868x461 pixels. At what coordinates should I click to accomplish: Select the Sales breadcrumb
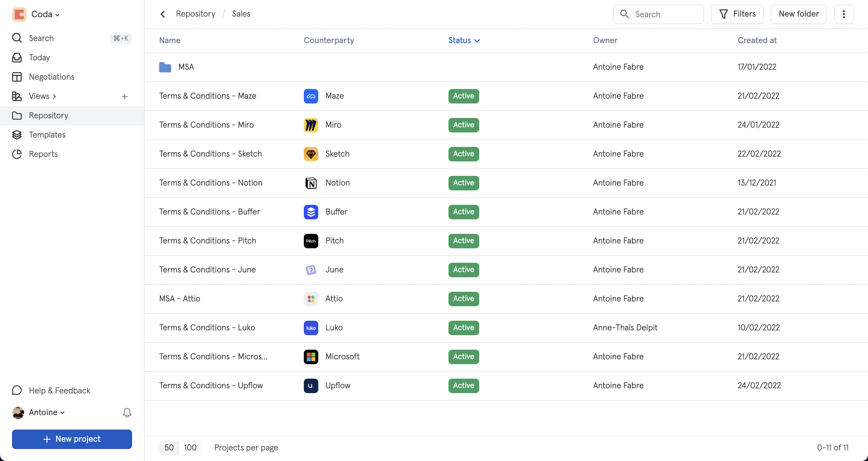coord(241,14)
